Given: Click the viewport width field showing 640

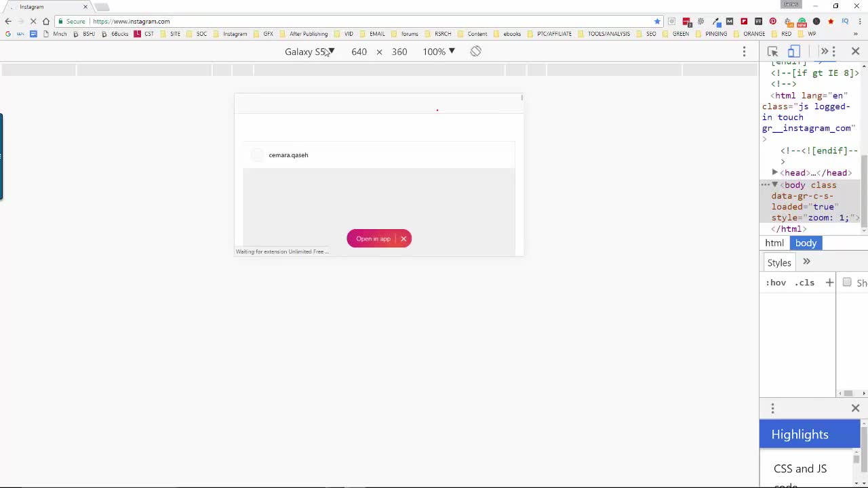Looking at the screenshot, I should pos(359,52).
